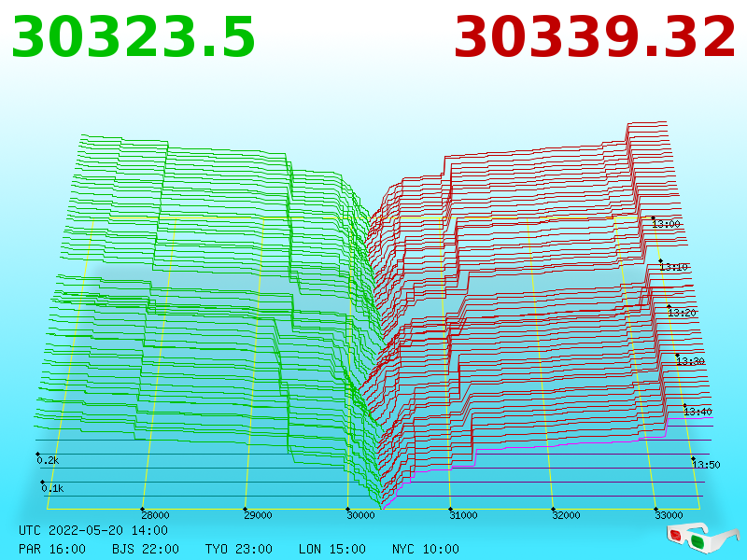Select the 30000 price axis label

(x=360, y=515)
